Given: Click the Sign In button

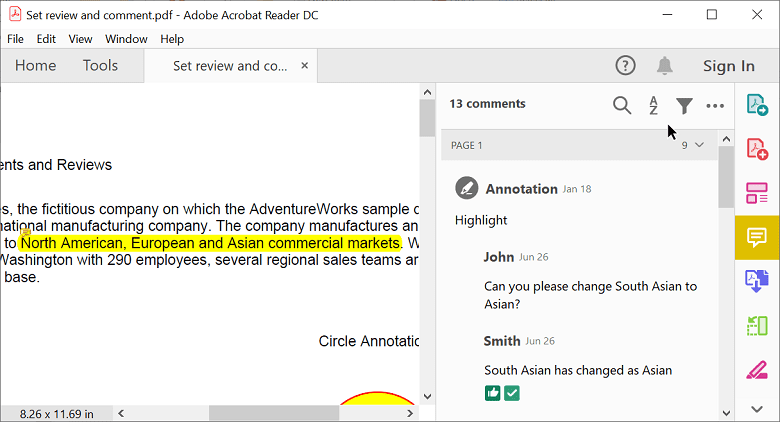Looking at the screenshot, I should [x=728, y=66].
